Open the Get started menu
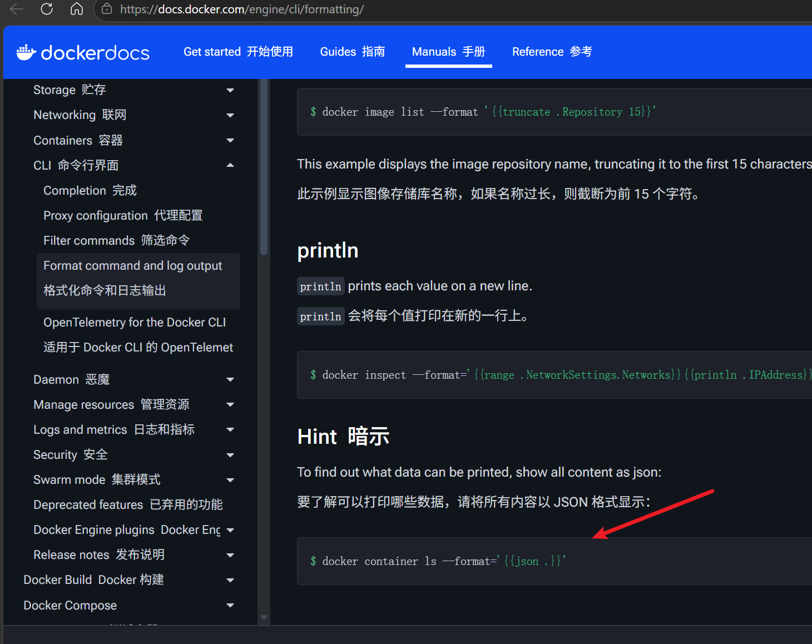This screenshot has height=644, width=812. point(238,52)
